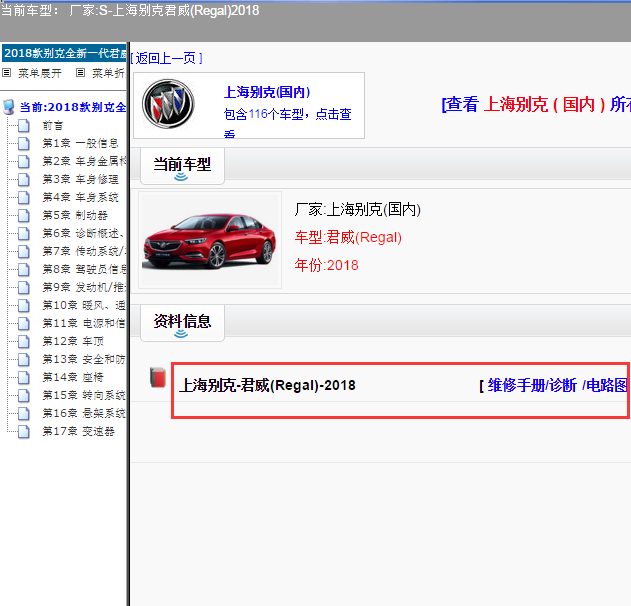The width and height of the screenshot is (631, 606).
Task: Click the 年份:2018 text
Action: [x=326, y=265]
